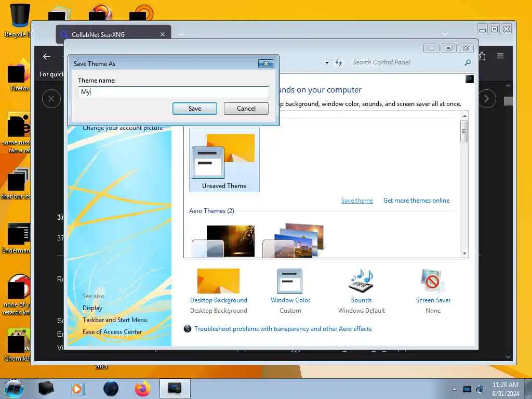
Task: Launch Windows Media Player from taskbar
Action: pos(77,389)
